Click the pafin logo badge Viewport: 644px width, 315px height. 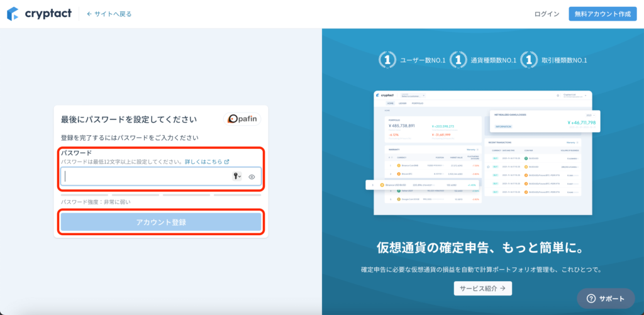[x=242, y=119]
